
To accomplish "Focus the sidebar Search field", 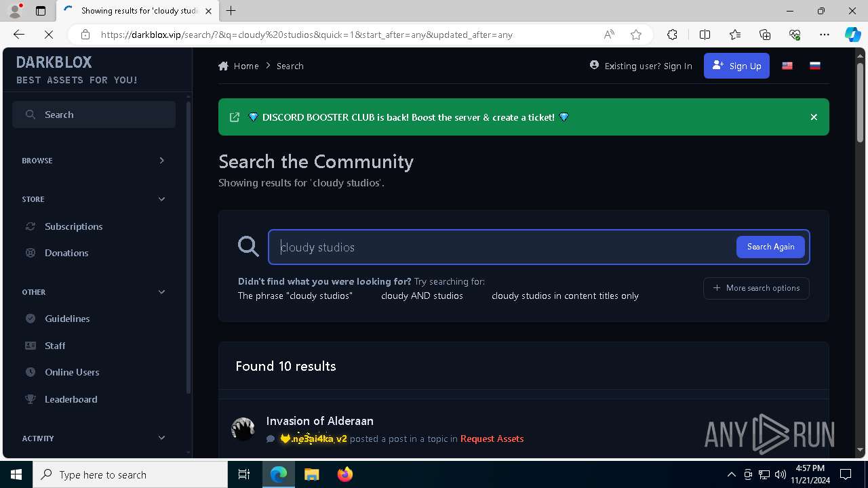I will pos(94,115).
